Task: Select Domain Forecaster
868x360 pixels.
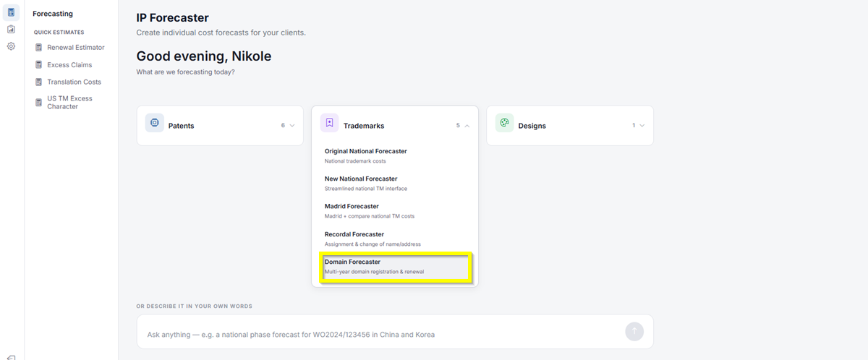Action: 396,267
